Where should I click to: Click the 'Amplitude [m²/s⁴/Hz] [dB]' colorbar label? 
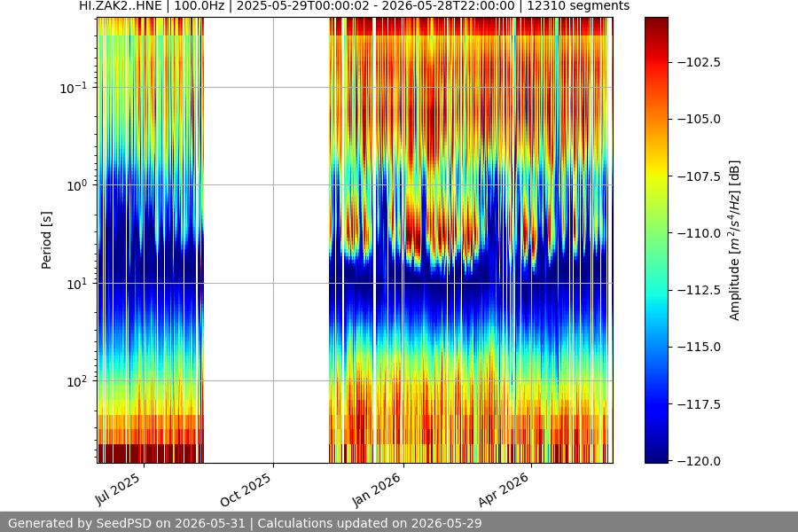pos(734,240)
